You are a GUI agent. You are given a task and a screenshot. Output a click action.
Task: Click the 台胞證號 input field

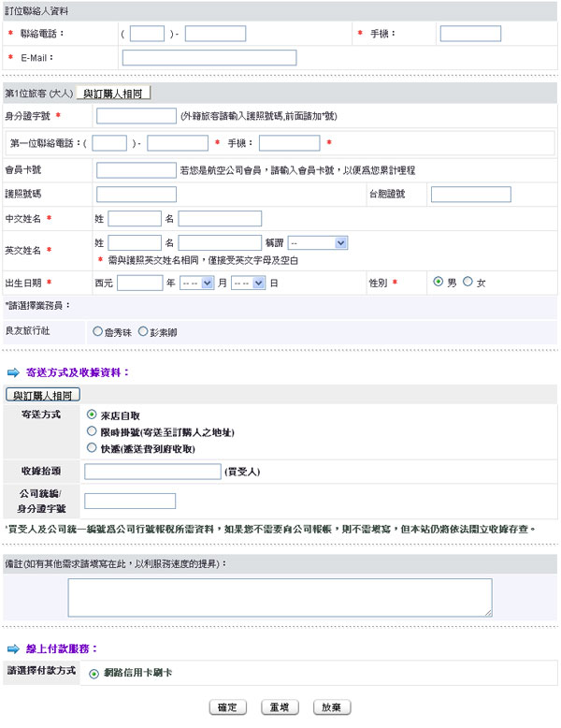coord(471,194)
